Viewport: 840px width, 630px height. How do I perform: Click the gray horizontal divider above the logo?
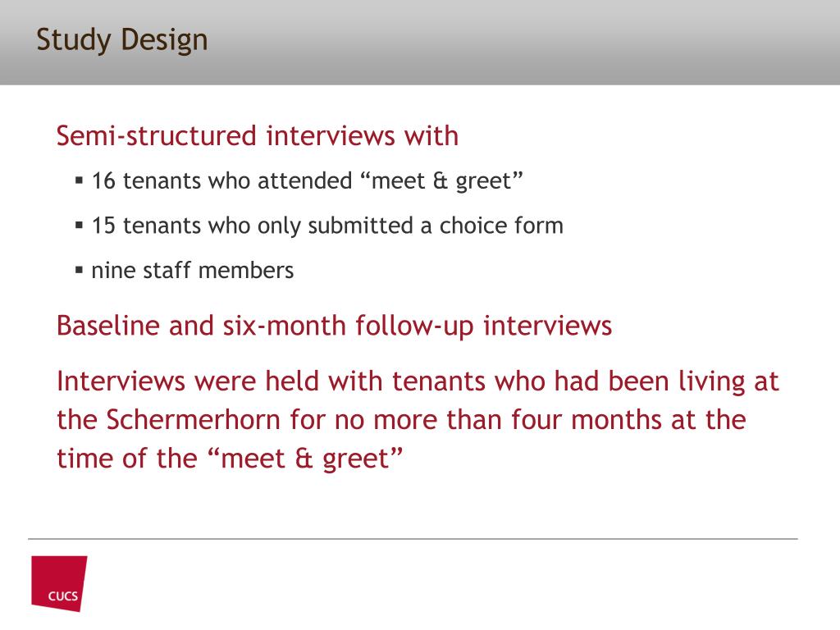[x=413, y=538]
